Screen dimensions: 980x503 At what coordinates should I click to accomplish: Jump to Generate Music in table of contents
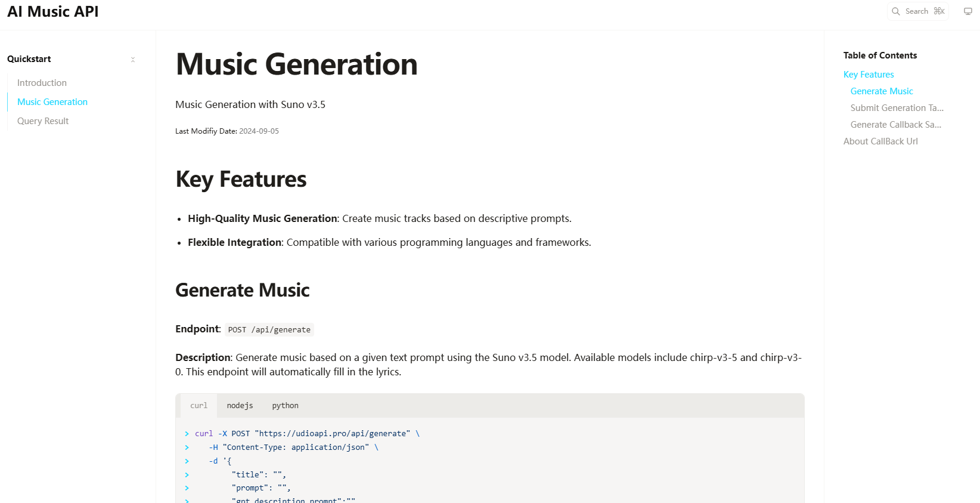tap(882, 91)
